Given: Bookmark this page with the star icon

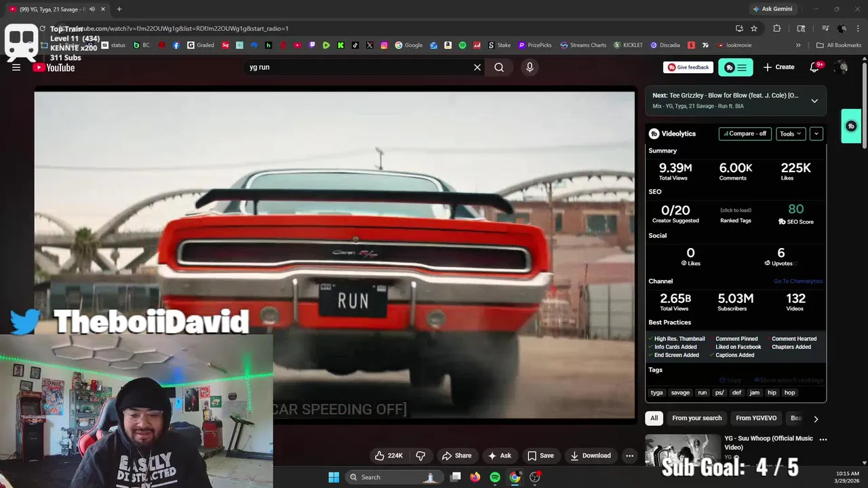Looking at the screenshot, I should (x=754, y=28).
